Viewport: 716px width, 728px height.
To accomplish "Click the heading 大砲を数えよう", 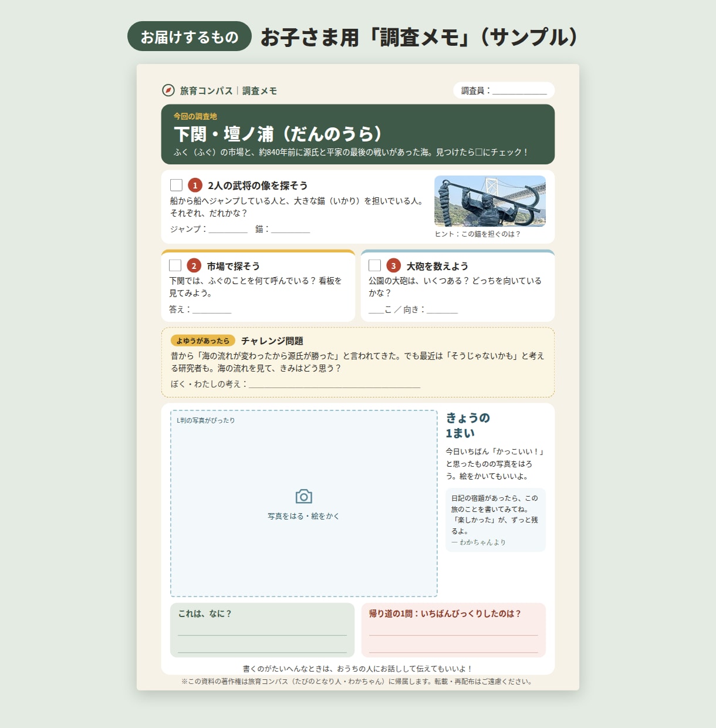I will 437,266.
